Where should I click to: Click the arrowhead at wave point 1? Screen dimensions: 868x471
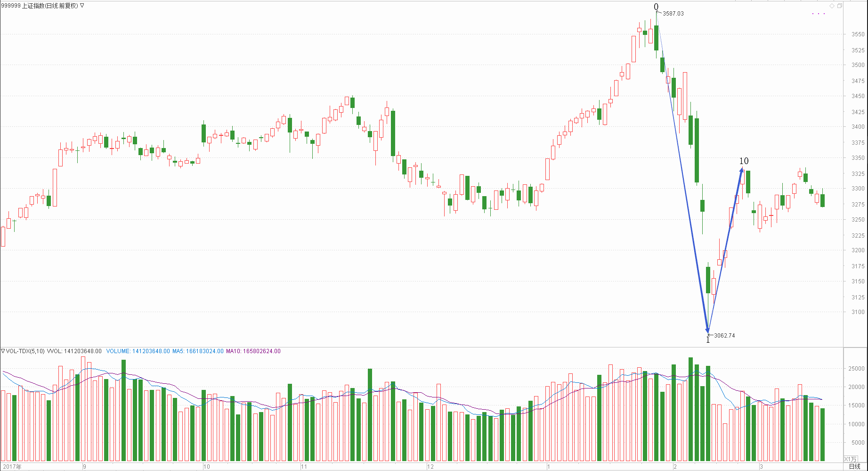point(707,330)
